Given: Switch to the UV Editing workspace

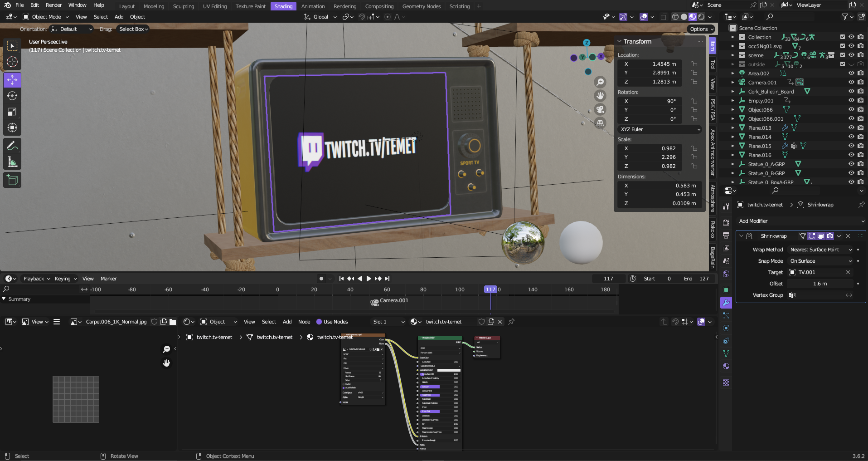Looking at the screenshot, I should (215, 6).
